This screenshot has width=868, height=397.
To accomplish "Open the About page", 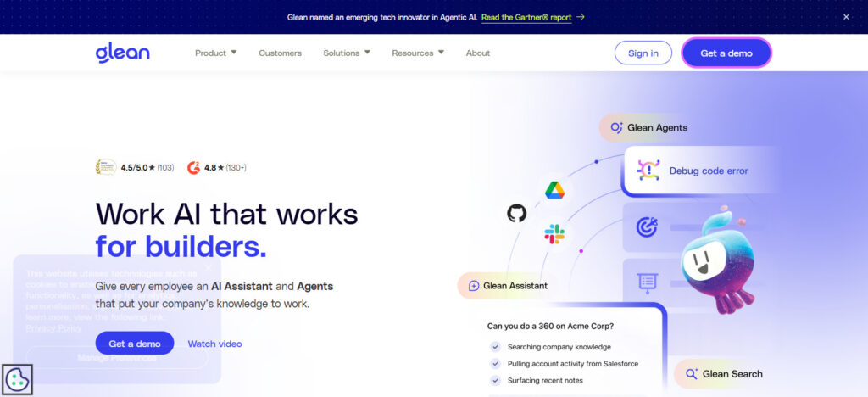I will 478,53.
